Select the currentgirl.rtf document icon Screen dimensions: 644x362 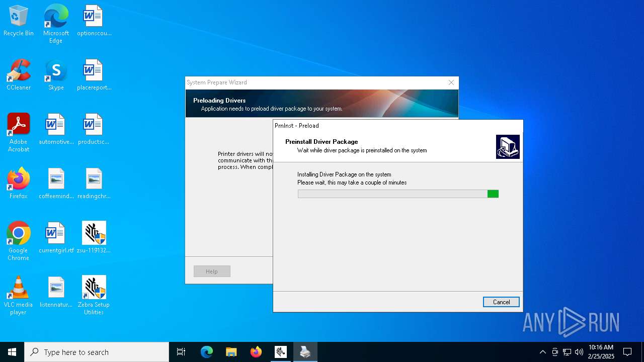[x=56, y=238]
